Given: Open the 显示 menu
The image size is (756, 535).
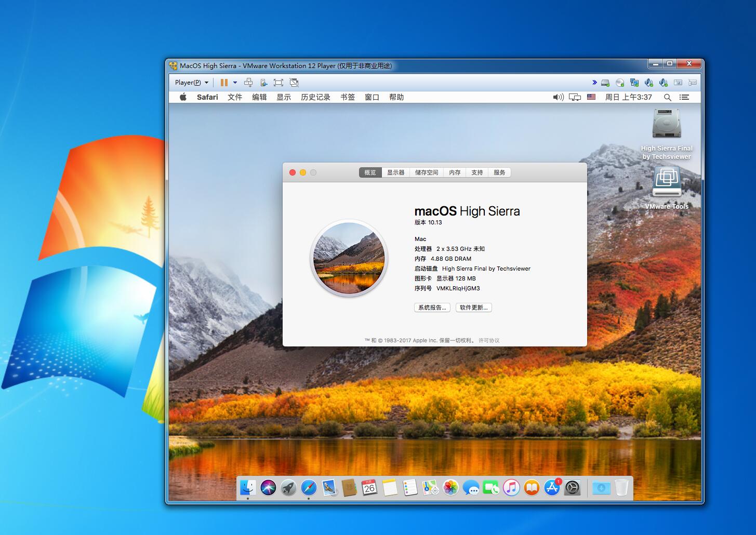Looking at the screenshot, I should point(284,97).
